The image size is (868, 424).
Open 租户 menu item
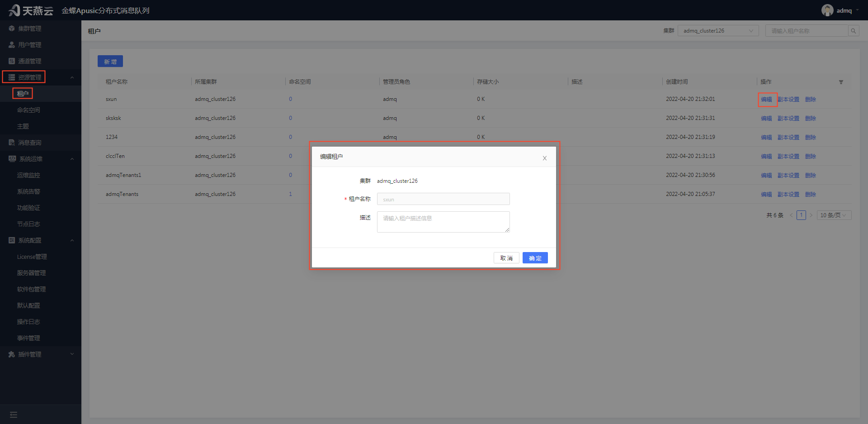coord(23,94)
